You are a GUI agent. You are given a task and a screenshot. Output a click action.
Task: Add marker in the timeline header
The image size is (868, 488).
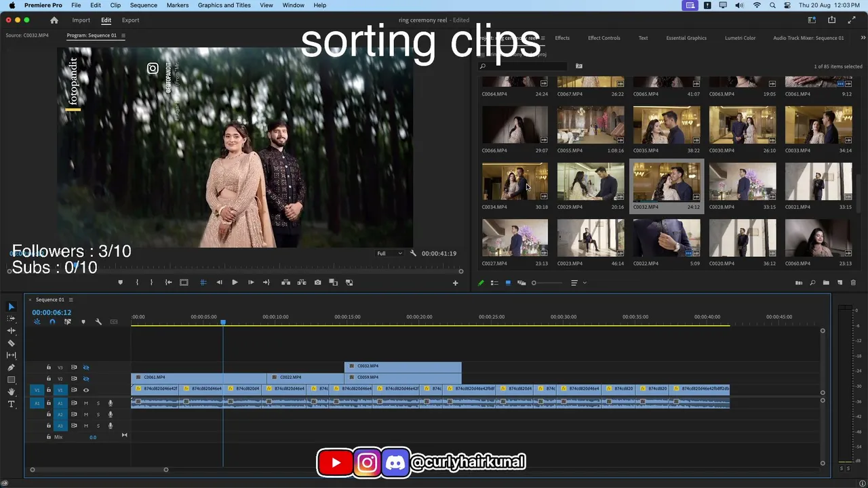point(83,321)
